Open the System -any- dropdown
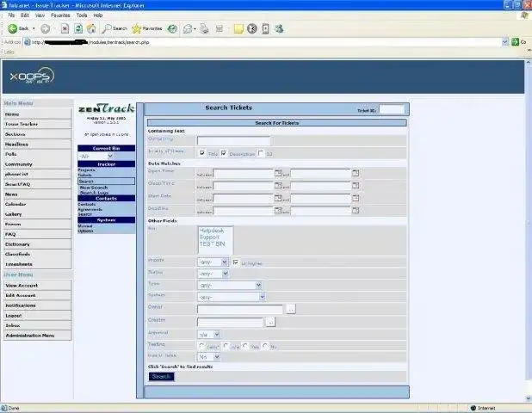This screenshot has width=532, height=413. point(232,298)
